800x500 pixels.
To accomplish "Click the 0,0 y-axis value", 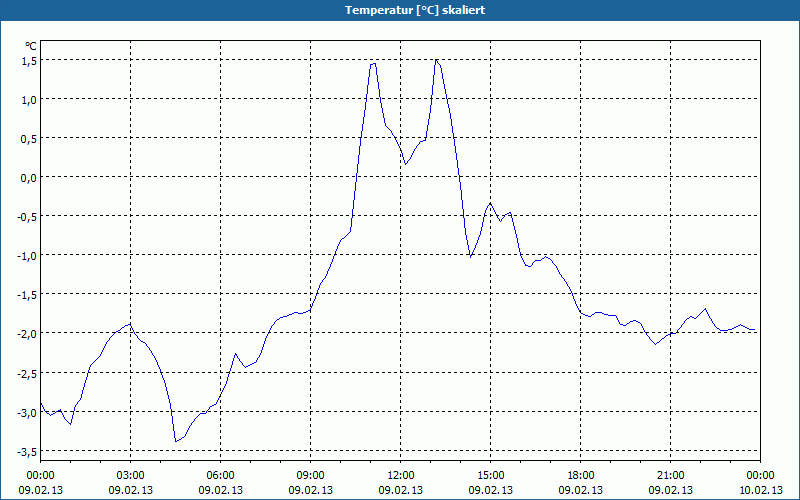I will 30,178.
